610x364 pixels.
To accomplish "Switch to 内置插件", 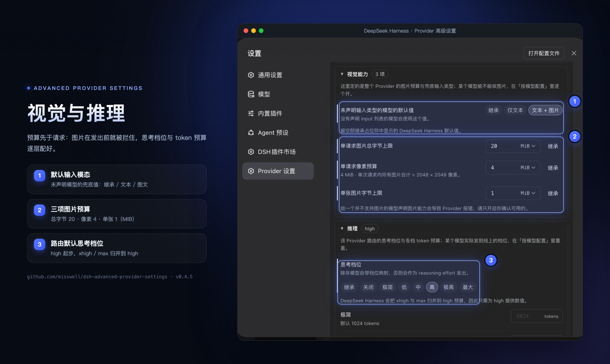I will (278, 113).
